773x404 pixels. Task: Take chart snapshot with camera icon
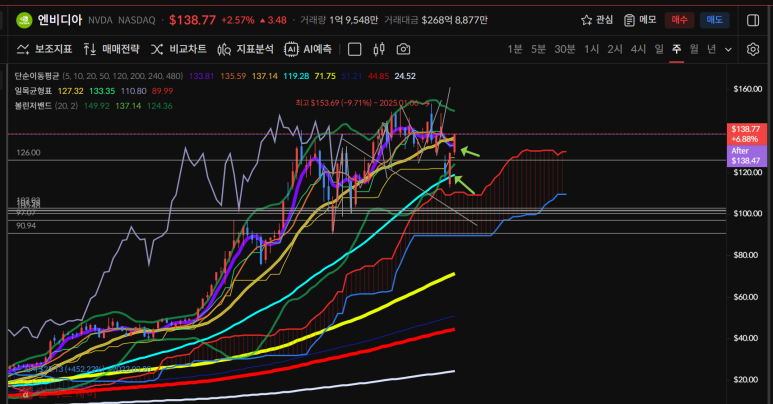pos(403,49)
